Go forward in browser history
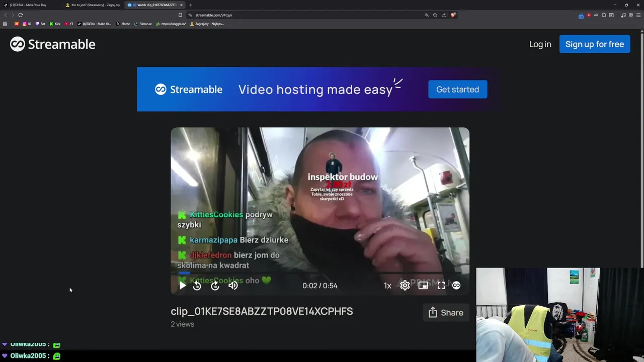 tap(13, 15)
